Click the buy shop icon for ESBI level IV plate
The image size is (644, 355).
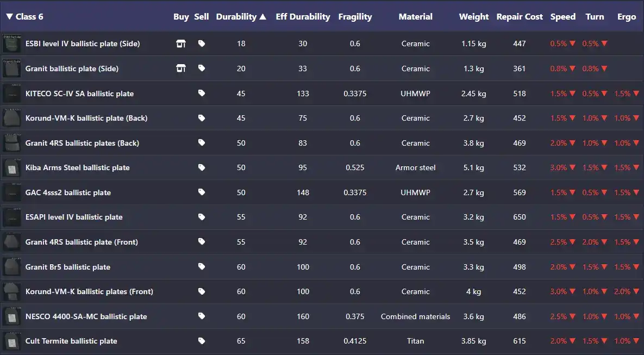click(181, 43)
